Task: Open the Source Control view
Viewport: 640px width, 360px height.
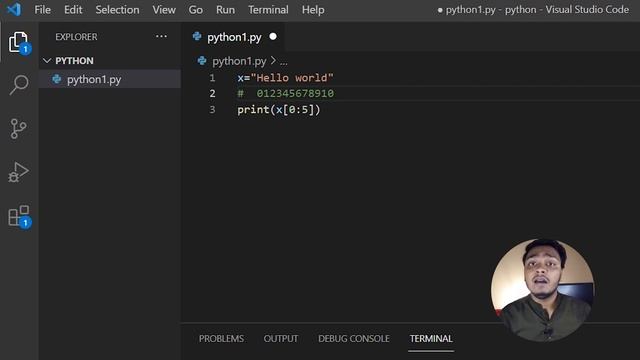Action: pos(19,129)
